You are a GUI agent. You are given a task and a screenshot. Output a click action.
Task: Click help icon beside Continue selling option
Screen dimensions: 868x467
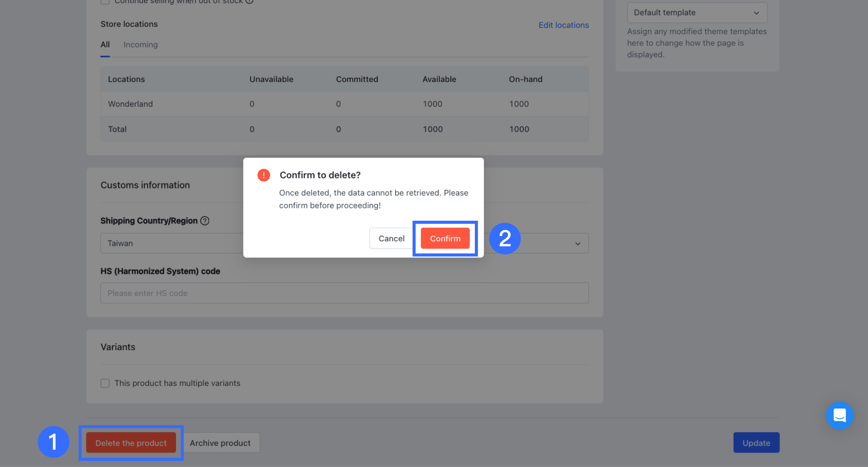point(250,1)
